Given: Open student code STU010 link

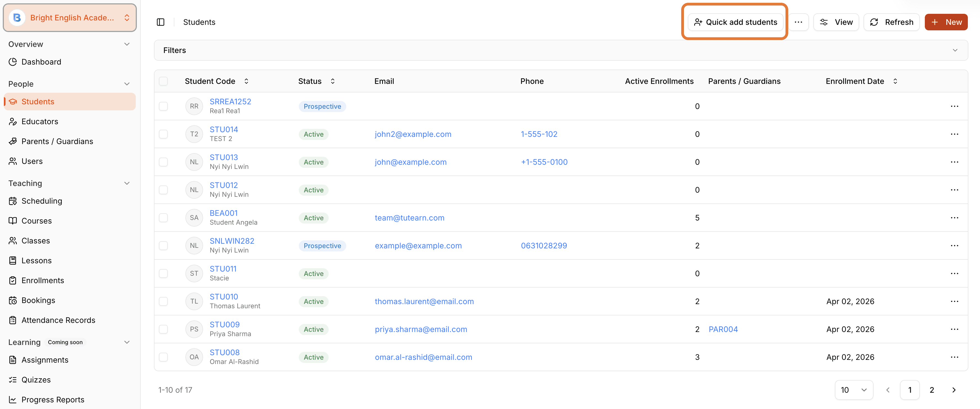Looking at the screenshot, I should pyautogui.click(x=224, y=297).
